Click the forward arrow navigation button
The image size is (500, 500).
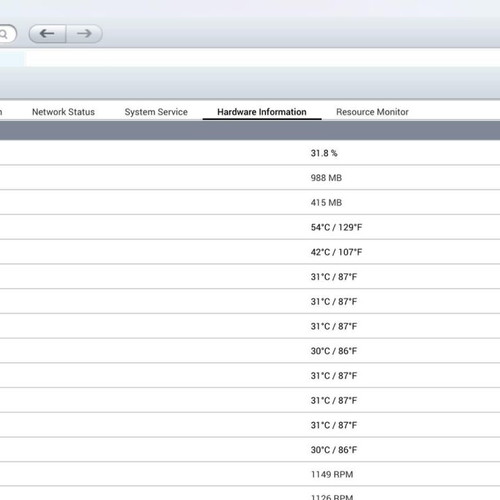click(x=84, y=34)
